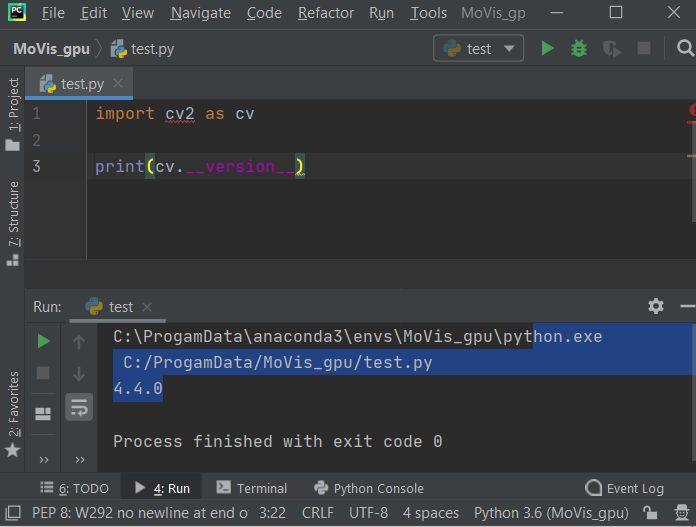Open the File menu

click(53, 13)
